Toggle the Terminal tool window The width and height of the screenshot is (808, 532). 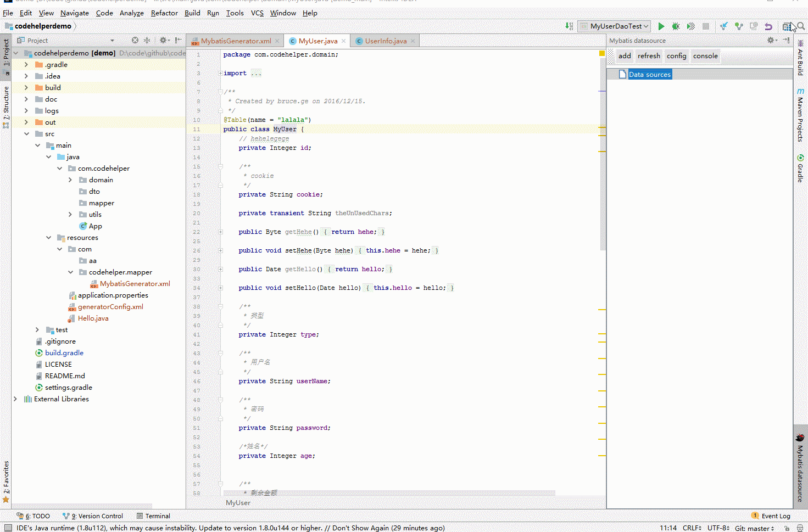point(153,516)
